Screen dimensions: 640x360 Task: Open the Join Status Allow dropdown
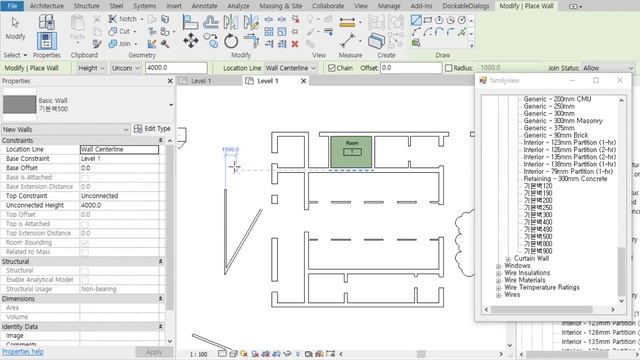[608, 68]
